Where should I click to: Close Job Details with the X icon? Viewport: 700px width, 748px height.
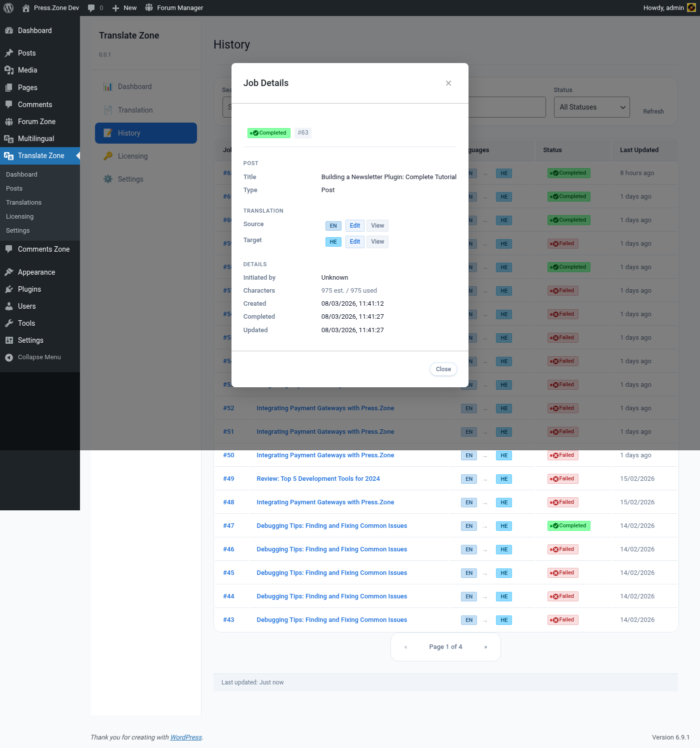click(448, 83)
